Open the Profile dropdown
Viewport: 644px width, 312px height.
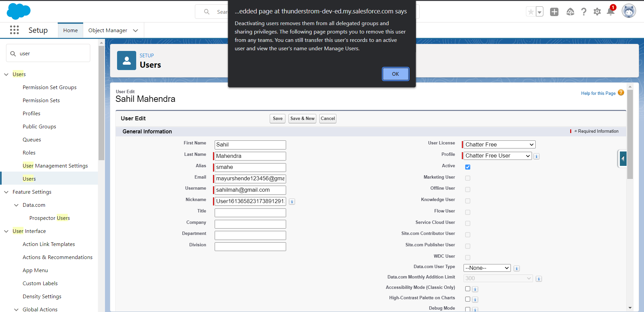tap(497, 156)
